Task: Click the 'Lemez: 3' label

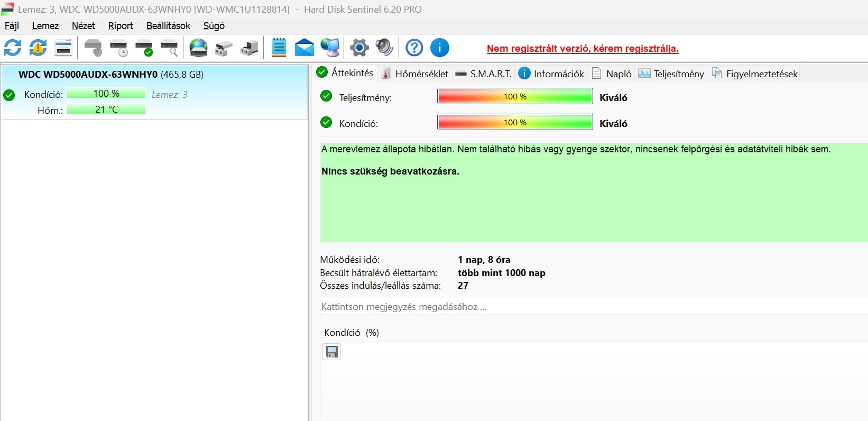Action: tap(170, 95)
